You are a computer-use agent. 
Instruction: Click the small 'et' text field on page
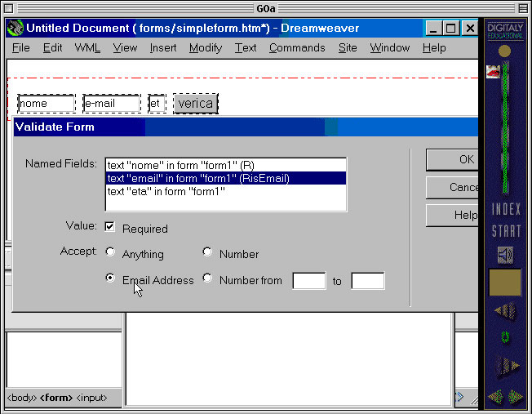(x=157, y=104)
